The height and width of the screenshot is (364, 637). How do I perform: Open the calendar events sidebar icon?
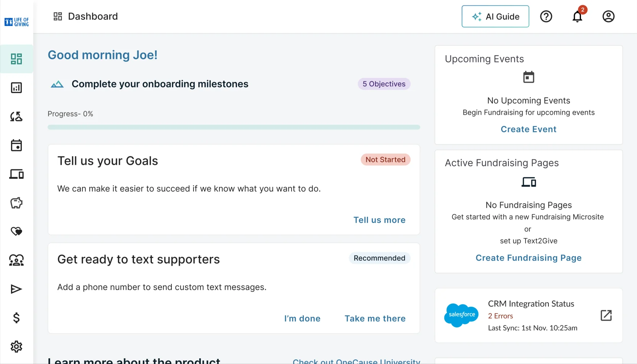point(16,145)
